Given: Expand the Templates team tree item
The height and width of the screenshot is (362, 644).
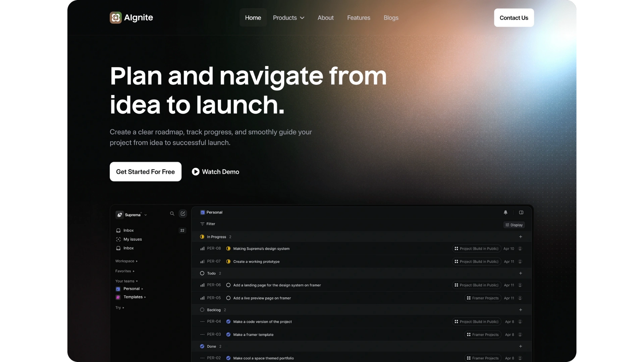Looking at the screenshot, I should [145, 297].
